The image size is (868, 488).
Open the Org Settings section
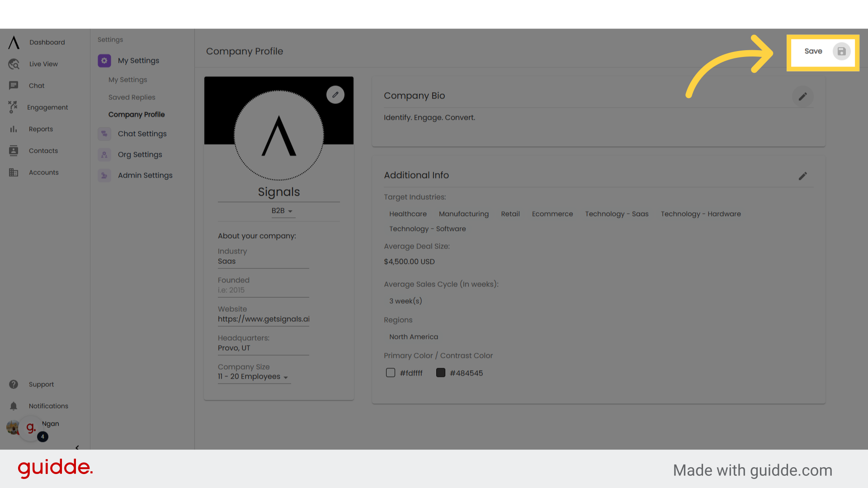pos(140,155)
